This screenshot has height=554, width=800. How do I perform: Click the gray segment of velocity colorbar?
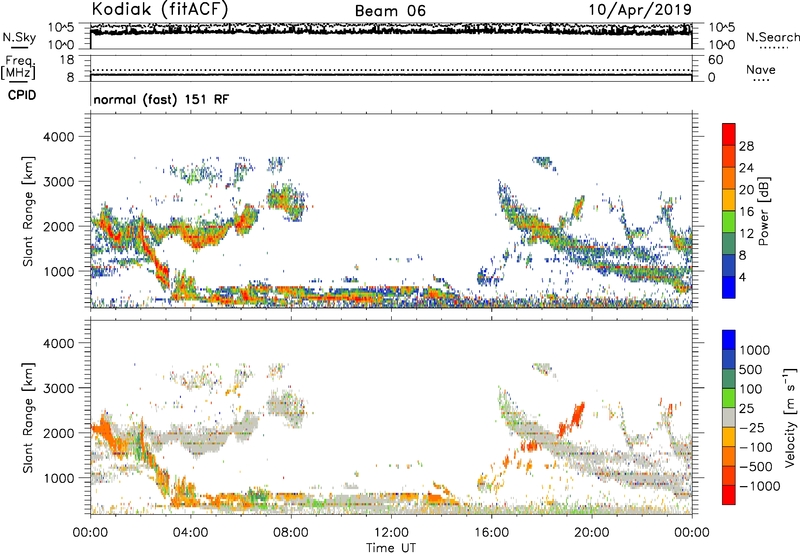pos(729,418)
